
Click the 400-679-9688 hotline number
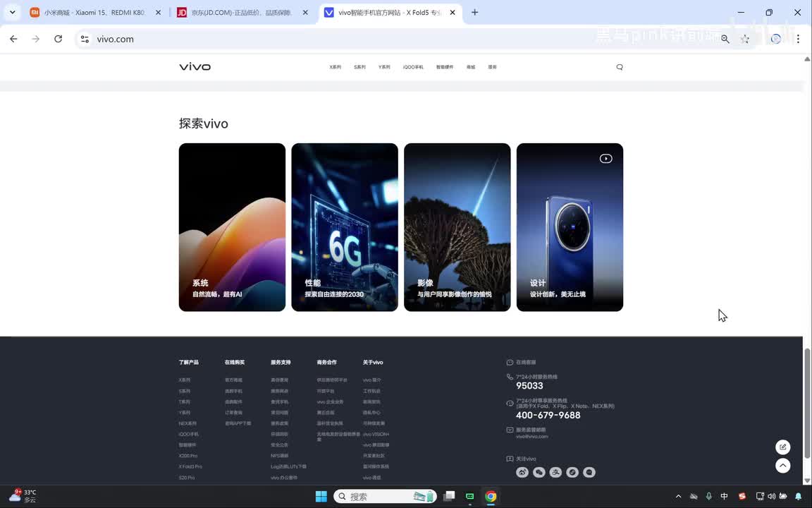pyautogui.click(x=548, y=415)
